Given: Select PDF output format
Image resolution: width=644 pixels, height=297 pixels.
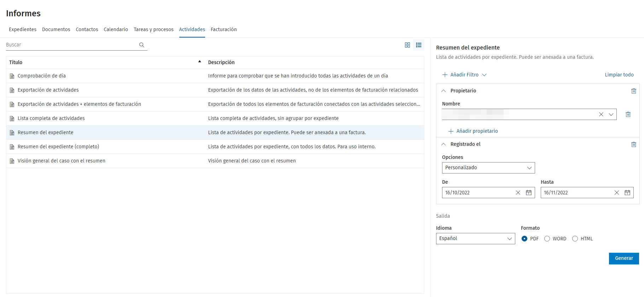Looking at the screenshot, I should (x=524, y=239).
